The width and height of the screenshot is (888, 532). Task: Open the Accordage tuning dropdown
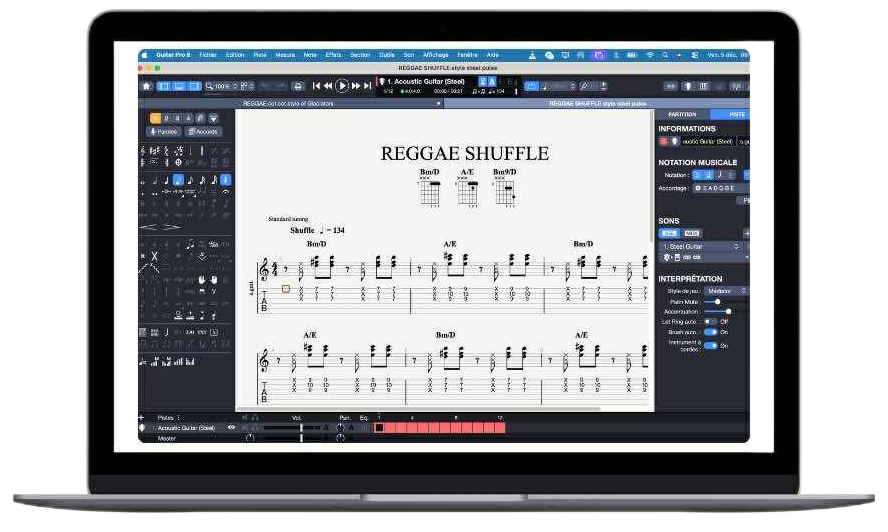(x=721, y=188)
